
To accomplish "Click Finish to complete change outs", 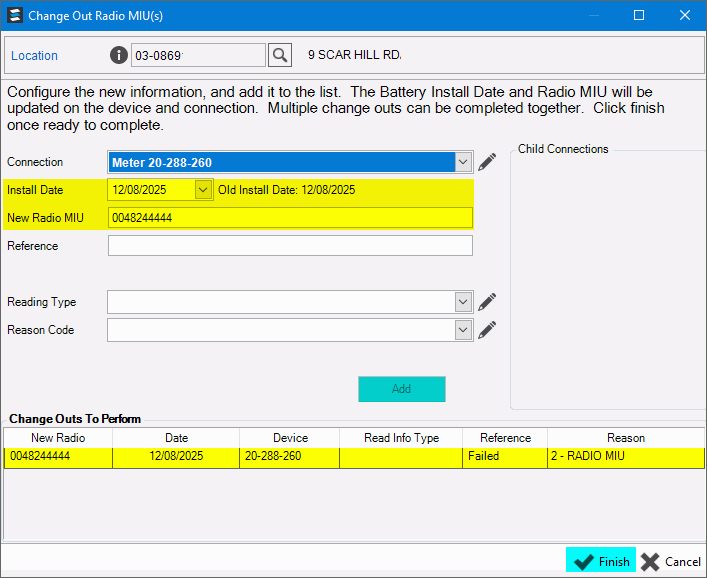I will tap(601, 561).
